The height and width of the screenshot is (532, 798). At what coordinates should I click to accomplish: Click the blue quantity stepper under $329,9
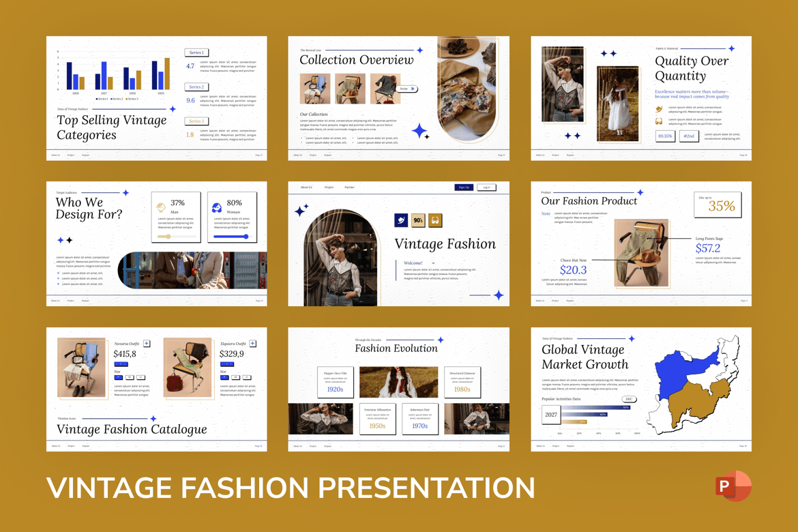(x=227, y=364)
